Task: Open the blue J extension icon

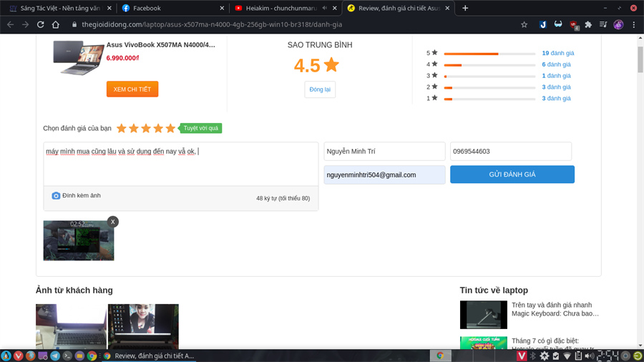Action: point(542,24)
